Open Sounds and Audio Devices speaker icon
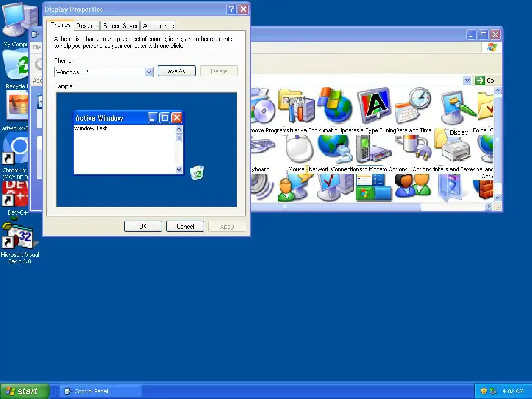The width and height of the screenshot is (532, 399). click(x=262, y=187)
